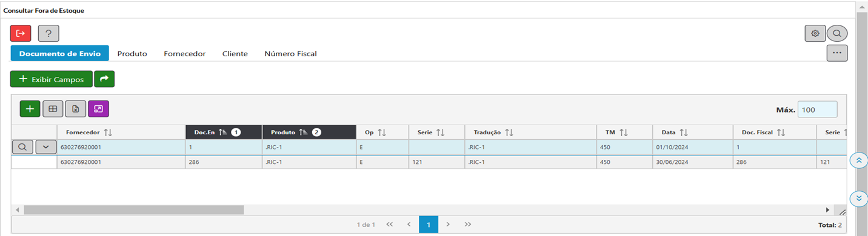Expand section with double-down chevron circle

tap(859, 198)
